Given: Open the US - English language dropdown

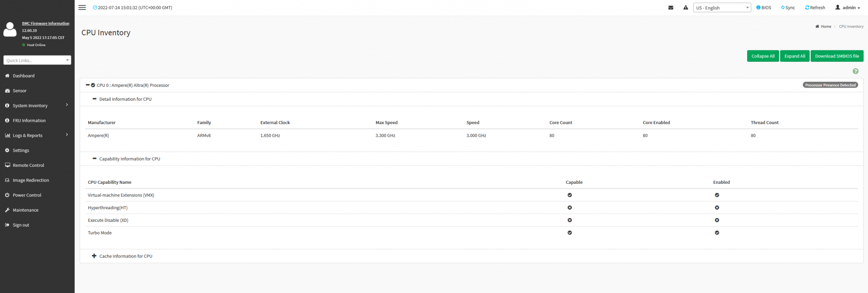Looking at the screenshot, I should (722, 8).
